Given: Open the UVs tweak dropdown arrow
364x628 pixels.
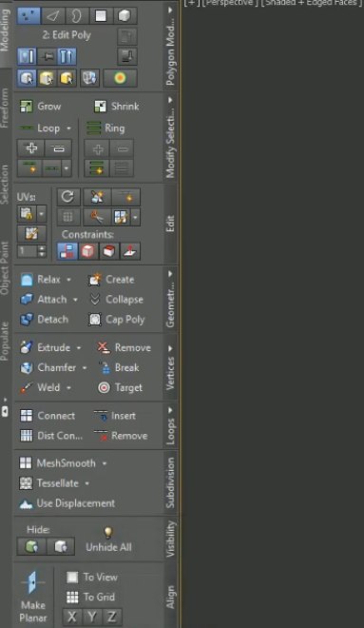Looking at the screenshot, I should click(42, 214).
